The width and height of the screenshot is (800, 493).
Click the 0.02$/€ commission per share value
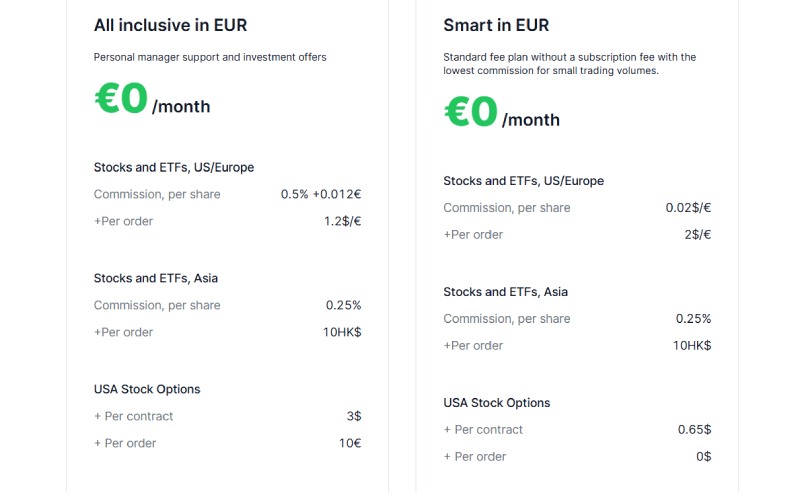[688, 208]
